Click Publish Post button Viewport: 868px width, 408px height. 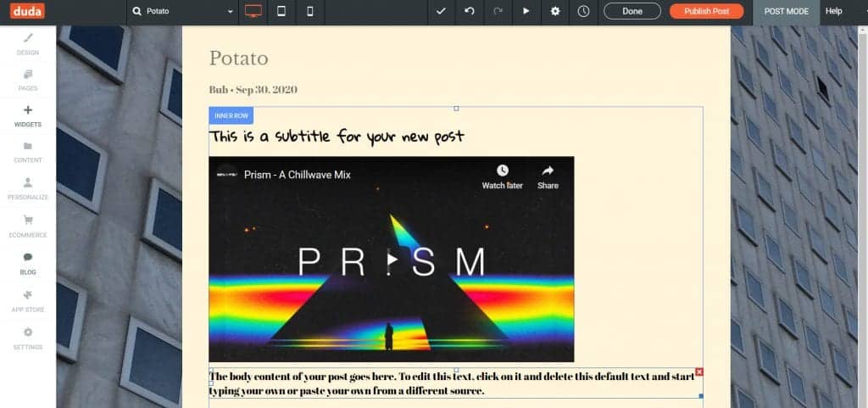[x=706, y=11]
